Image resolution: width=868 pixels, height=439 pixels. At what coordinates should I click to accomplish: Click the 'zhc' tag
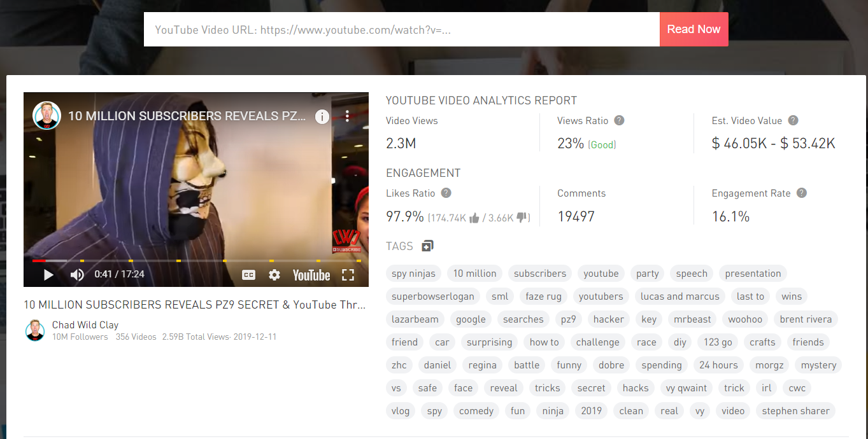[x=399, y=365]
